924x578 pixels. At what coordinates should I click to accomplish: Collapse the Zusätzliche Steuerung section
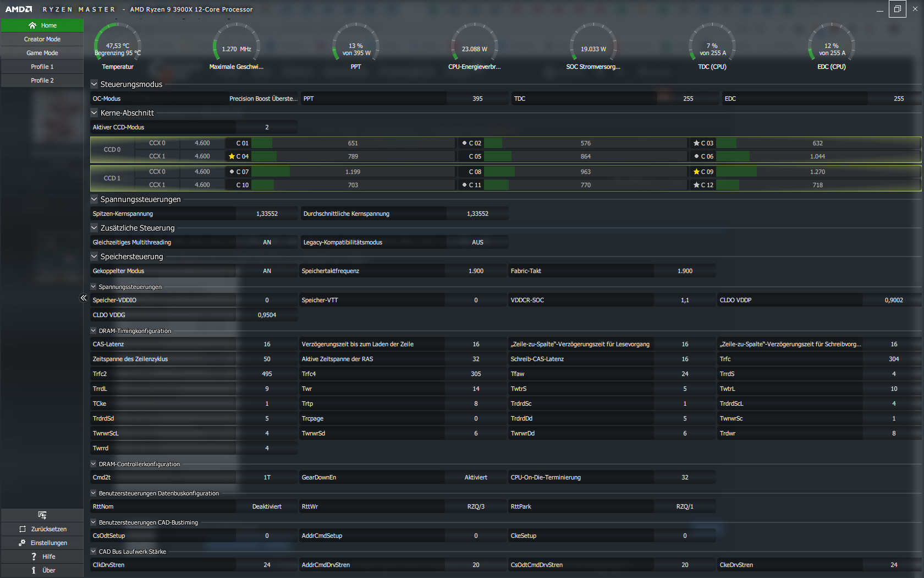[x=94, y=228]
